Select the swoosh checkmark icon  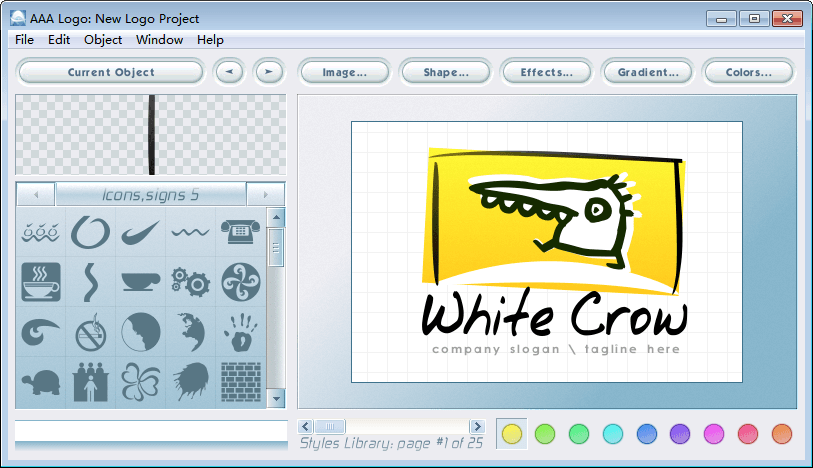coord(139,233)
